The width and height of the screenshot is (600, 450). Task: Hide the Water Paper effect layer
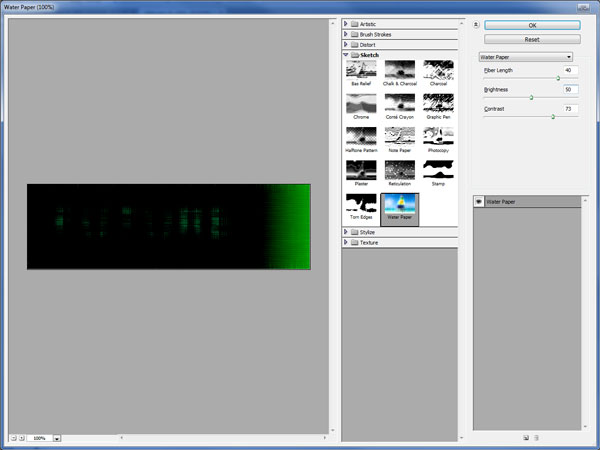click(478, 201)
